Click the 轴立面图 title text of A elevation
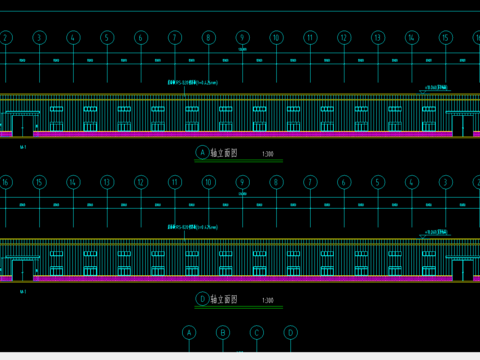The image size is (480, 360). [224, 153]
